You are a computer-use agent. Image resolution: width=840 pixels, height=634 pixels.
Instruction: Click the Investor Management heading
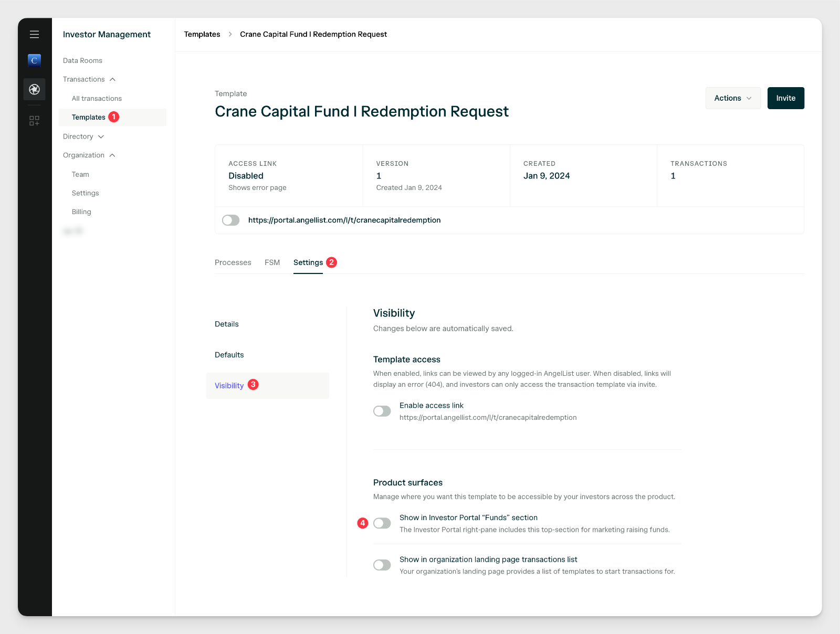[107, 35]
